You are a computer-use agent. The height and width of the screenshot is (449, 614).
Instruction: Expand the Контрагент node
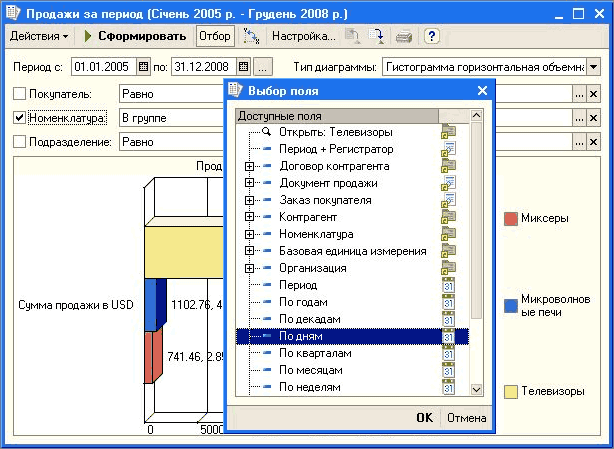[x=249, y=217]
